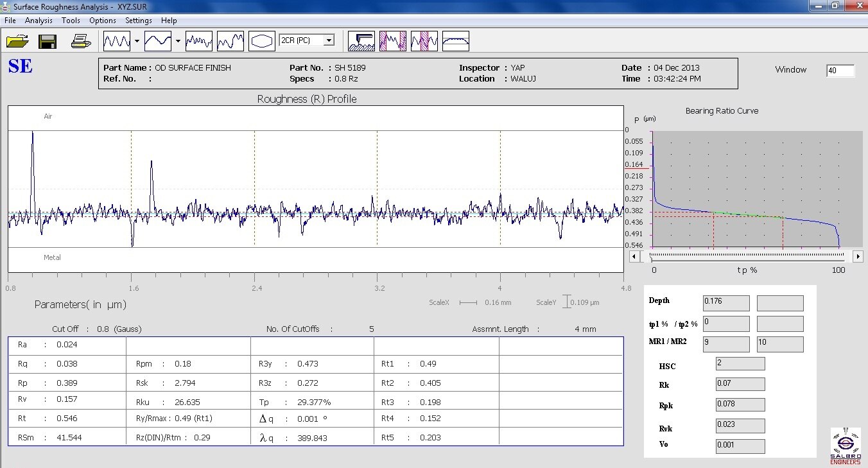Click the bearing ratio scrollbar left arrow
The image size is (868, 468).
tap(634, 256)
